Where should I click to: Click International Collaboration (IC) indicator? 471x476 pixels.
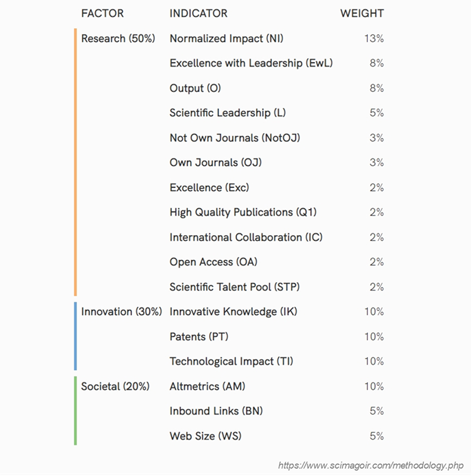coord(246,237)
